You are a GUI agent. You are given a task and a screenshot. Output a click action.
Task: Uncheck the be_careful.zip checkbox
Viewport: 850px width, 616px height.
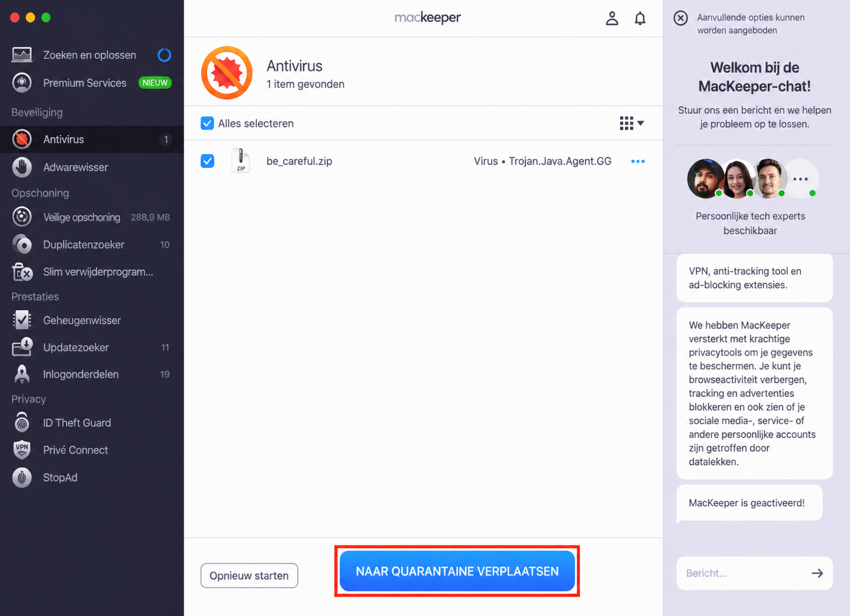point(207,161)
